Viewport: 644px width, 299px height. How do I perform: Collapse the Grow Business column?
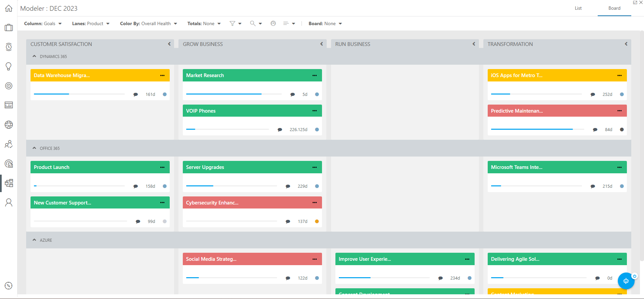322,44
